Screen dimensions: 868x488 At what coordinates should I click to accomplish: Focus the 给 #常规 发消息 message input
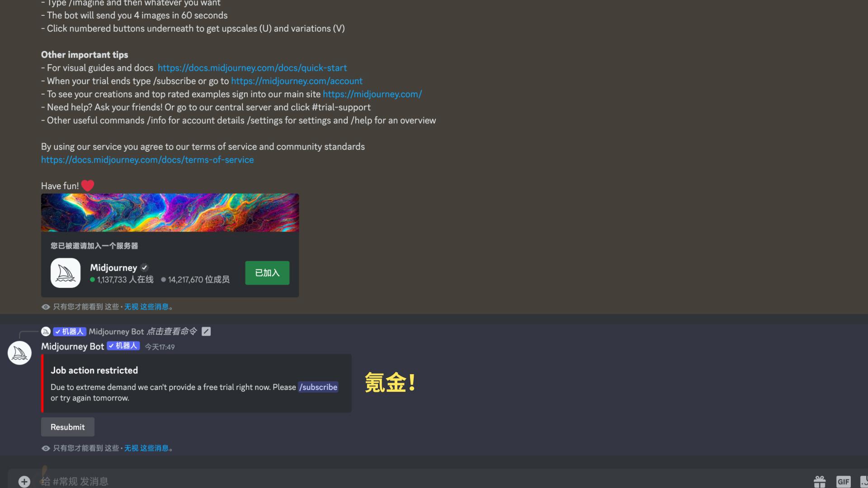tap(407, 481)
